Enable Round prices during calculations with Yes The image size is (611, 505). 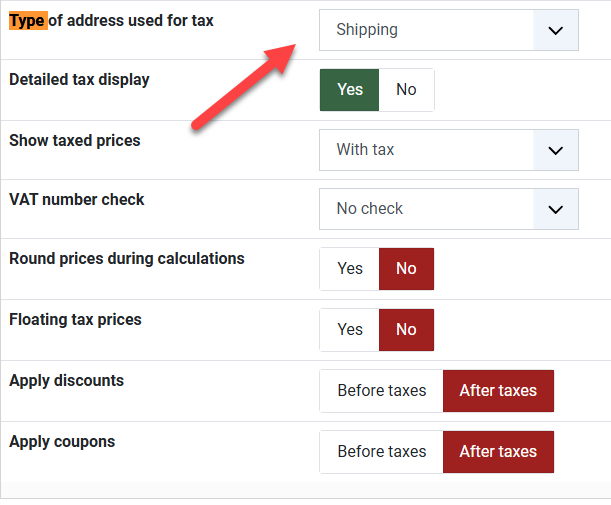point(350,269)
